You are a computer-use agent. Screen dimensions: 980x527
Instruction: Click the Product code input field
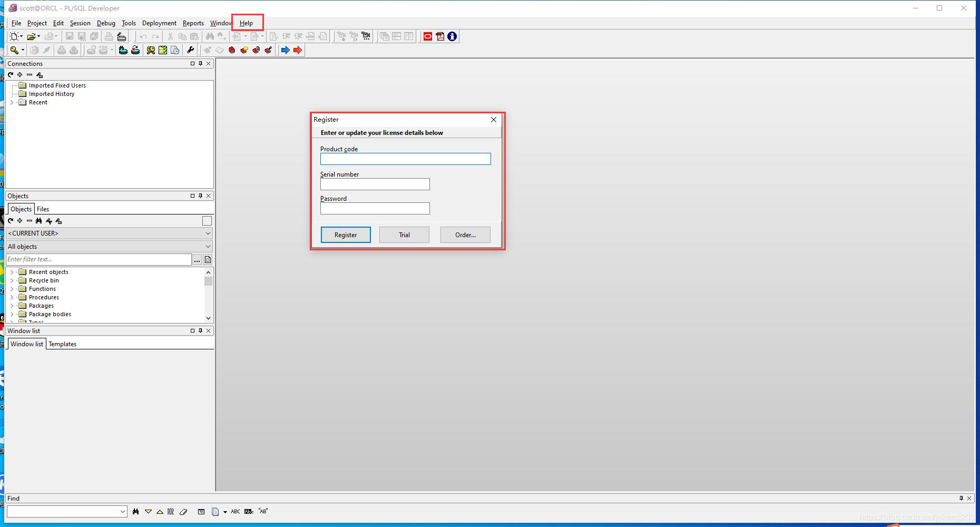(406, 159)
